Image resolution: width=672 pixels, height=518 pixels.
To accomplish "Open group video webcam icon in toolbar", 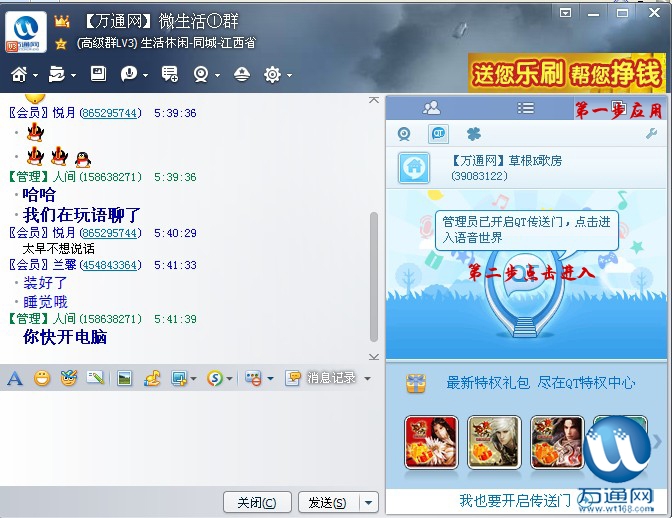I will point(201,75).
